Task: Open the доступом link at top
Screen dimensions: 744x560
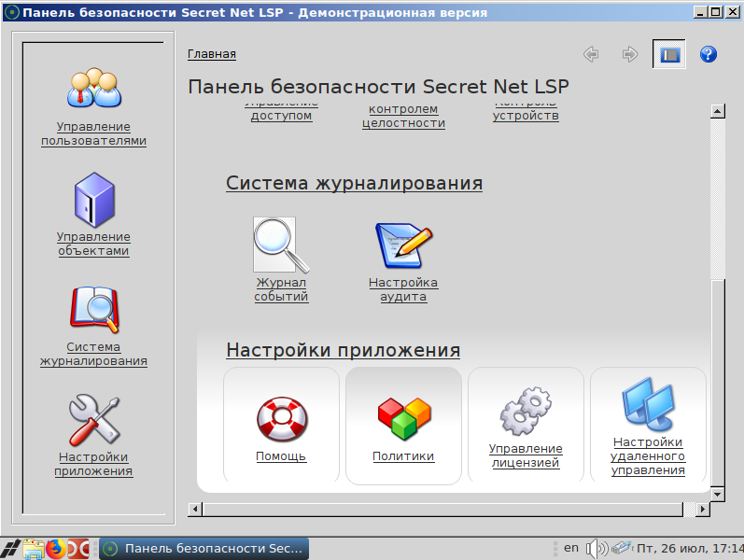Action: [281, 116]
